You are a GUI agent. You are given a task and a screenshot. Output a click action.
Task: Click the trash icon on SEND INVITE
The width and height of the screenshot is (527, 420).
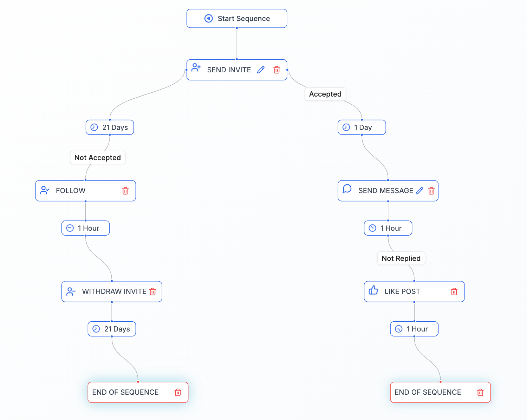coord(276,70)
